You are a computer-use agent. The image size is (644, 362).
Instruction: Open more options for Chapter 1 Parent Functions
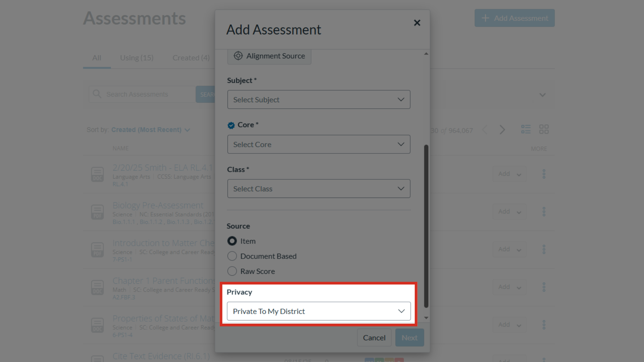(x=544, y=287)
